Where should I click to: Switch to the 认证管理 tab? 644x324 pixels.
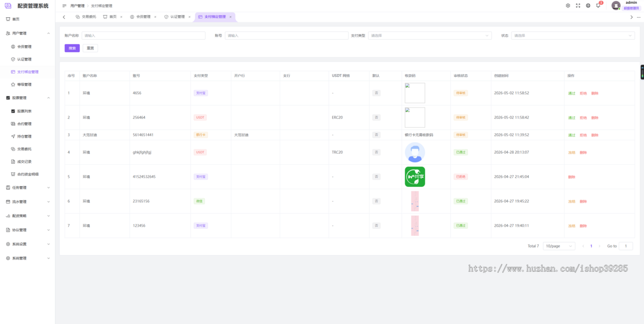[174, 17]
